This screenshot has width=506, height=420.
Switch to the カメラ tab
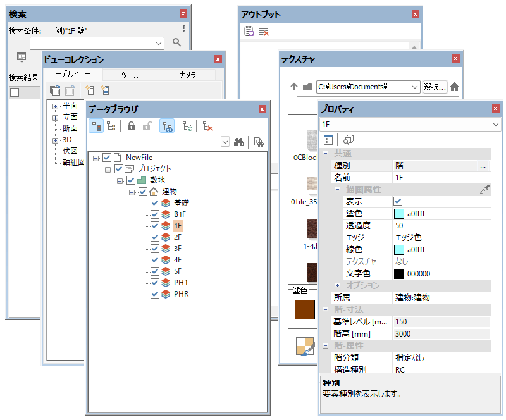click(x=188, y=75)
